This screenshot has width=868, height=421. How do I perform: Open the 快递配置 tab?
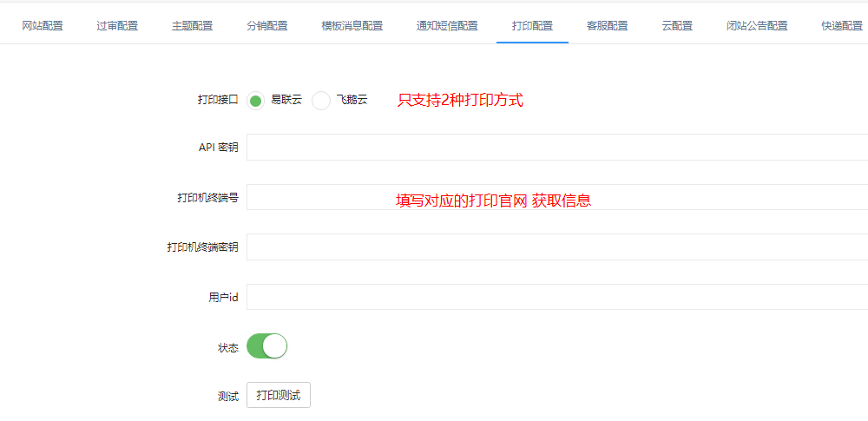click(842, 25)
